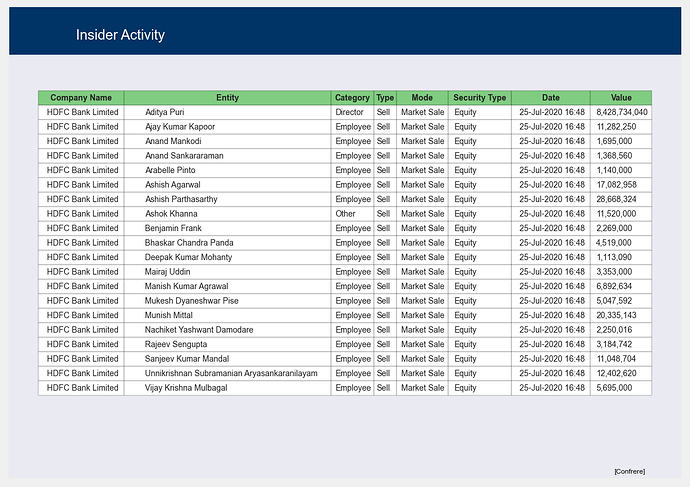Click the Rajeev Sengupta cell

227,344
